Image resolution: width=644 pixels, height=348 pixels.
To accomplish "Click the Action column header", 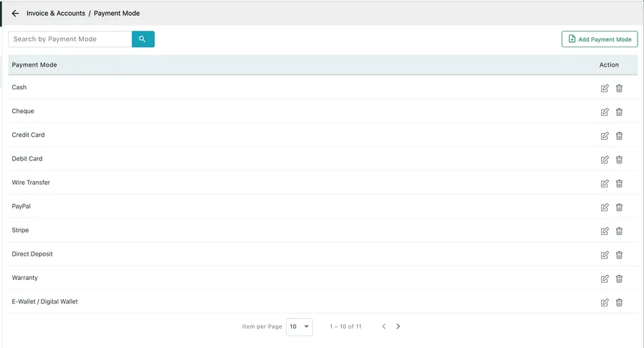I will tap(609, 65).
